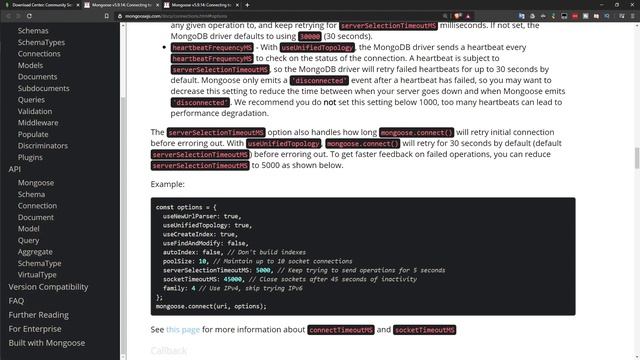Viewport: 640px width, 360px height.
Task: Switch to the Mongoose tab beside the Download Center tab
Action: coord(121,5)
